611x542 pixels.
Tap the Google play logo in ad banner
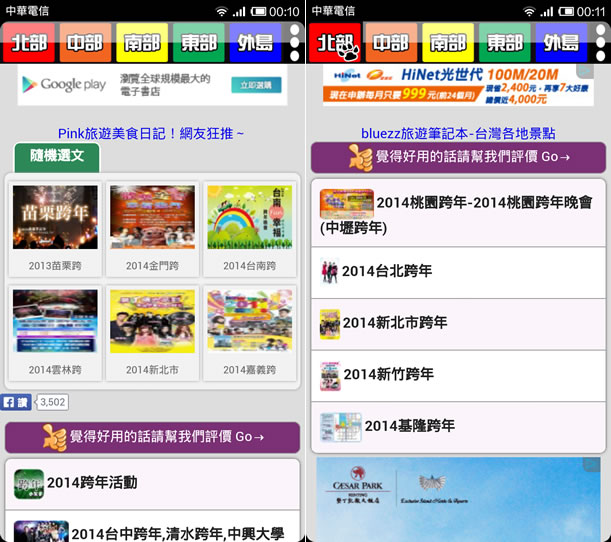(64, 85)
